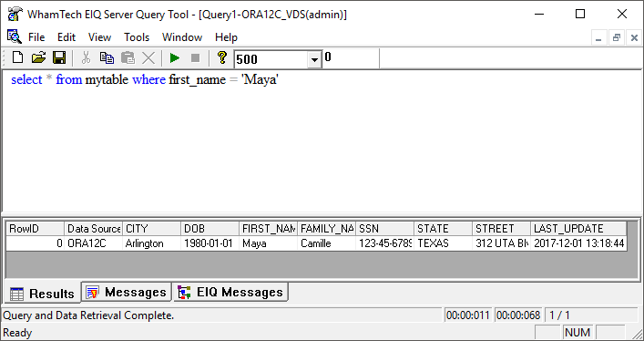
Task: Click the Data Source column header
Action: (x=93, y=229)
